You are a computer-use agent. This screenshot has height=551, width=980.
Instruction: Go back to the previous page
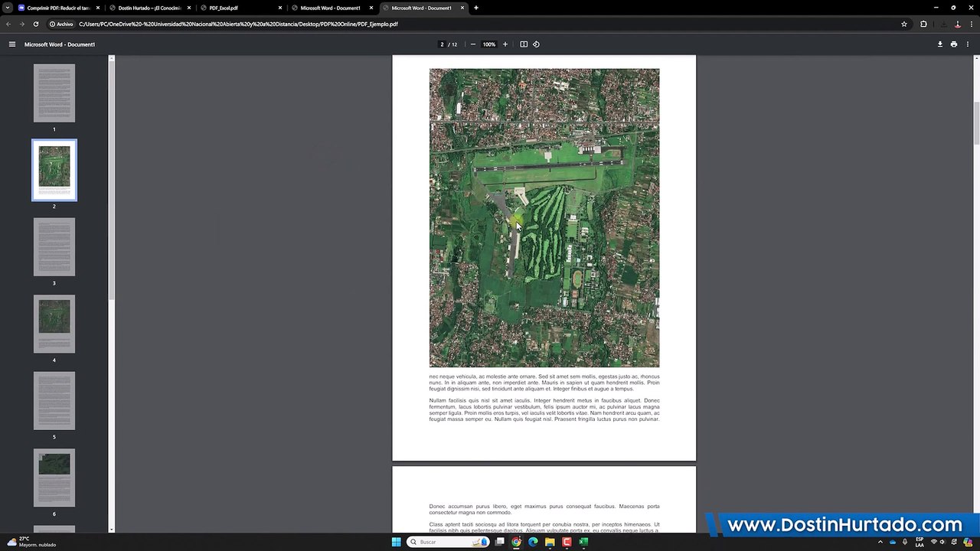coord(8,24)
